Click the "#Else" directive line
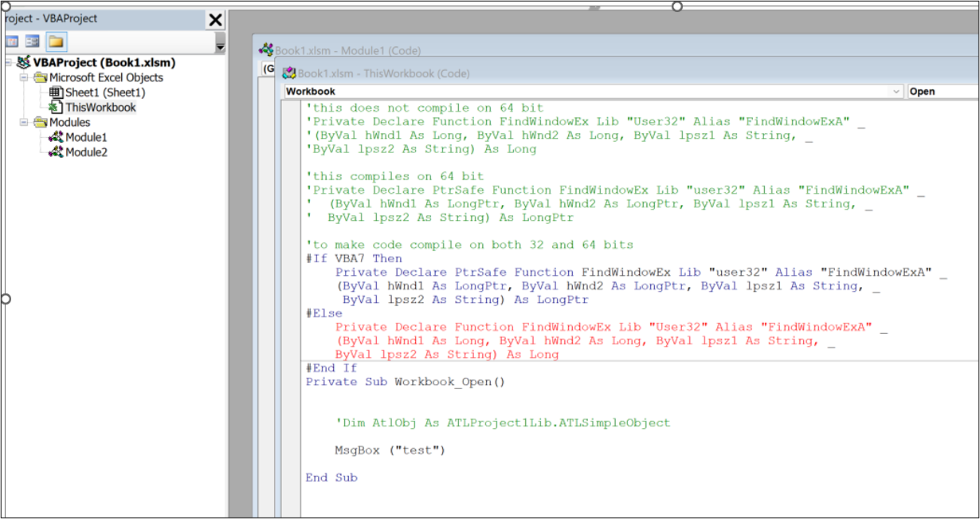 tap(324, 313)
